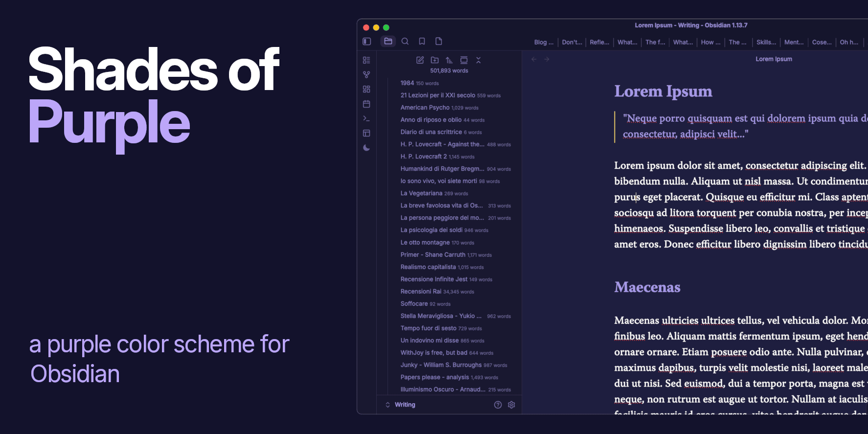Switch to the Skills... tab
The height and width of the screenshot is (434, 868).
tap(766, 43)
